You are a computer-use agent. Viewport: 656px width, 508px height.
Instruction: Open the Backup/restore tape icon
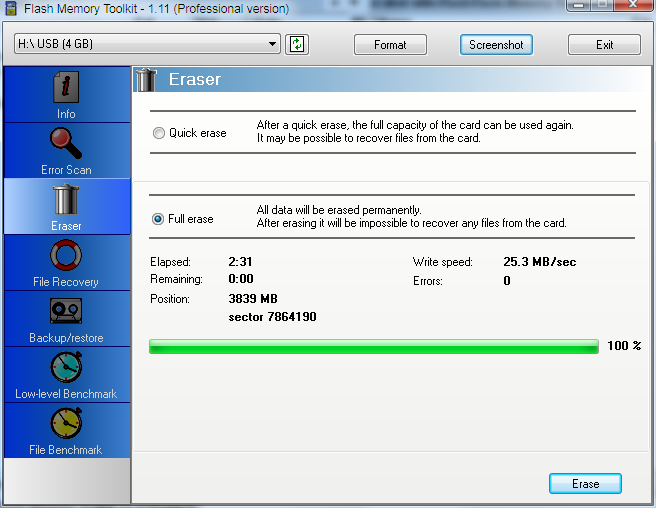tap(66, 311)
